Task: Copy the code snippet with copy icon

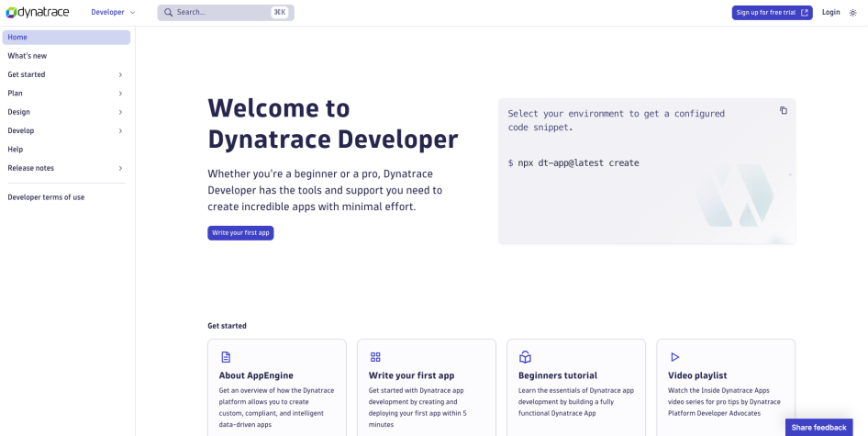Action: (x=784, y=110)
